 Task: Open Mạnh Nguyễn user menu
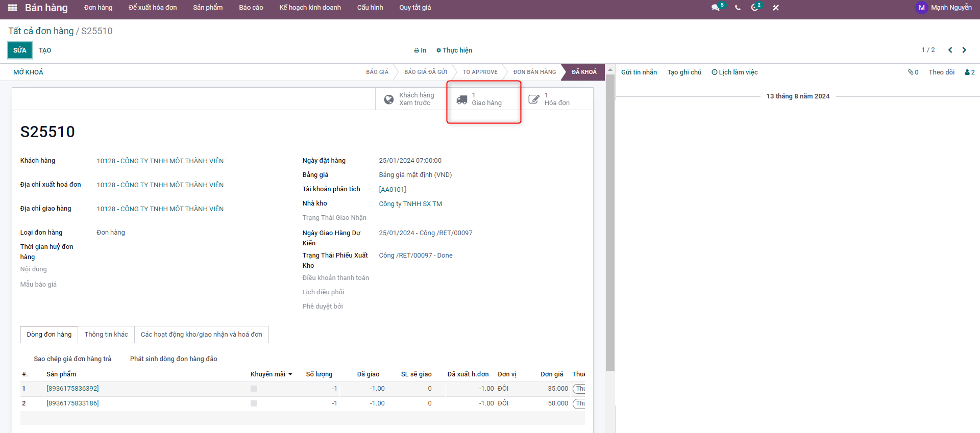pos(944,8)
